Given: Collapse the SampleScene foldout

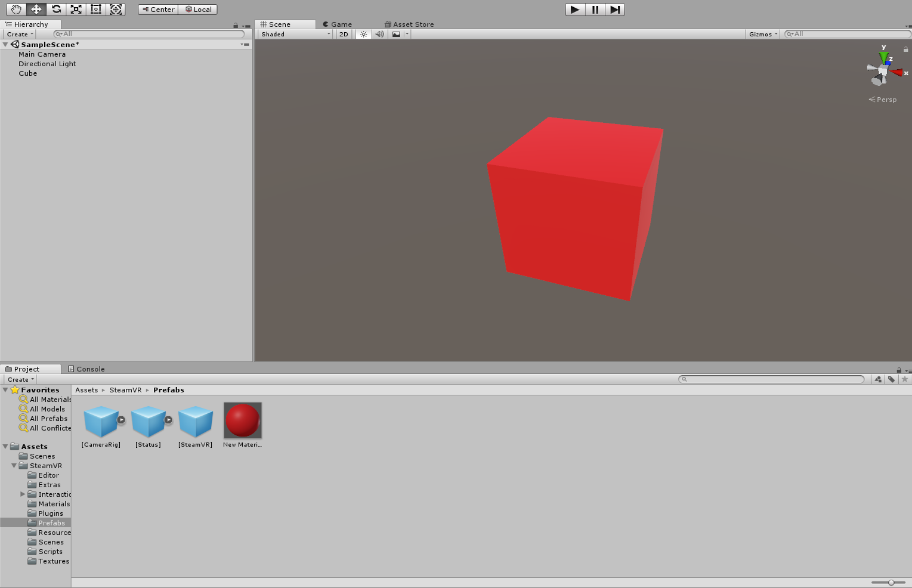Looking at the screenshot, I should (x=5, y=45).
